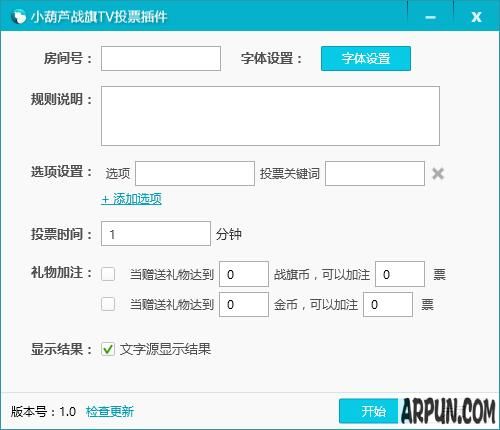Click inside the 规则说明 text area
Screen dimensions: 500x430
[270, 116]
